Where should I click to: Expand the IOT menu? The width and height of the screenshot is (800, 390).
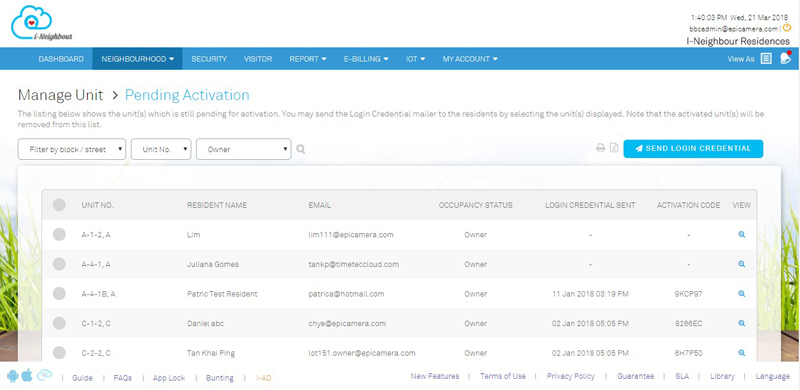[x=415, y=59]
